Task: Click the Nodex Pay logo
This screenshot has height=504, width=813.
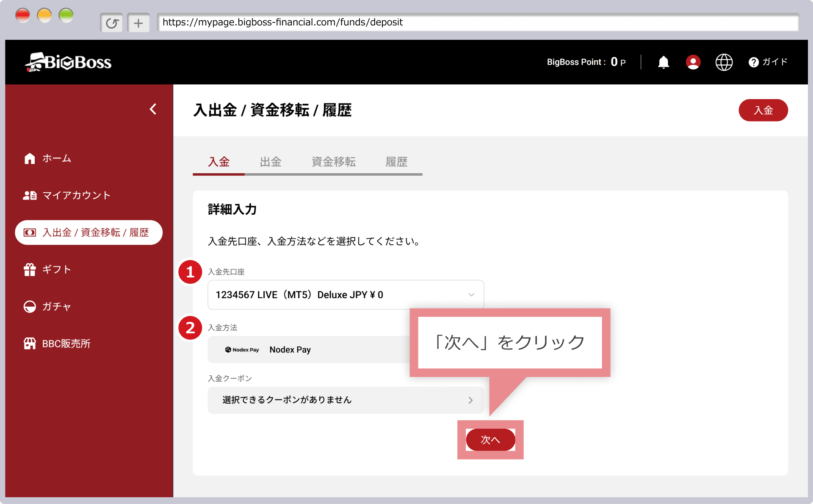Action: pos(242,349)
